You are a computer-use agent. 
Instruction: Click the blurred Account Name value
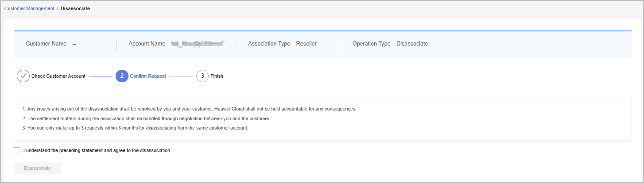pyautogui.click(x=198, y=44)
